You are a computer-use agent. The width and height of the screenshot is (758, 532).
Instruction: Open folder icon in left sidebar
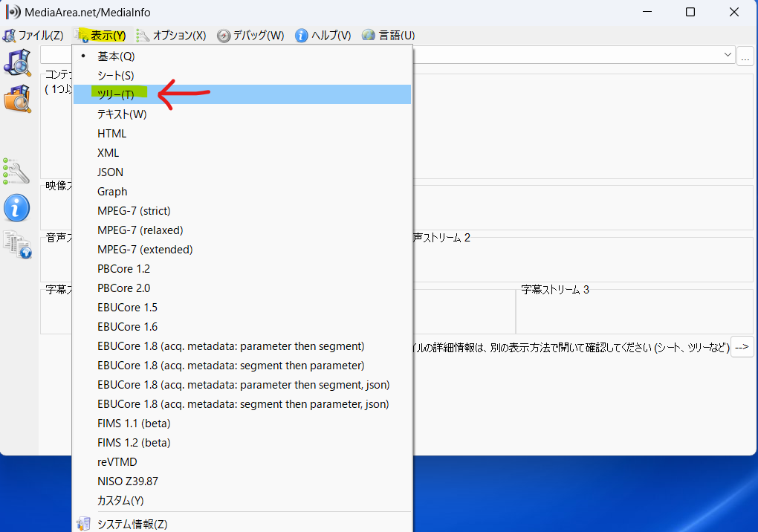point(17,99)
